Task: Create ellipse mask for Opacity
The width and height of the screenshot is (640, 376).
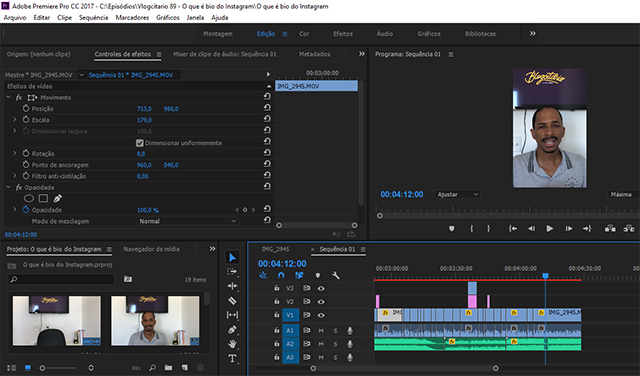Action: pyautogui.click(x=29, y=198)
